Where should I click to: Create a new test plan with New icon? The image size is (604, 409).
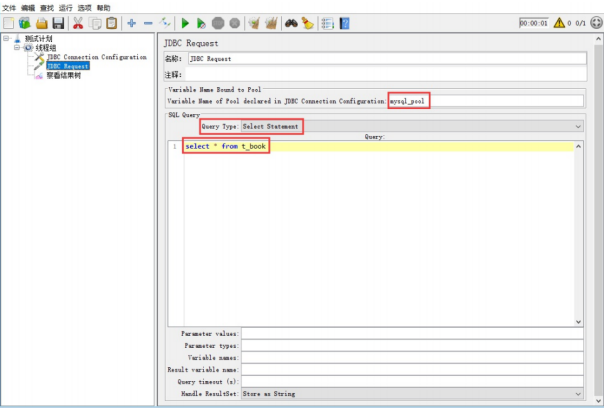coord(8,23)
